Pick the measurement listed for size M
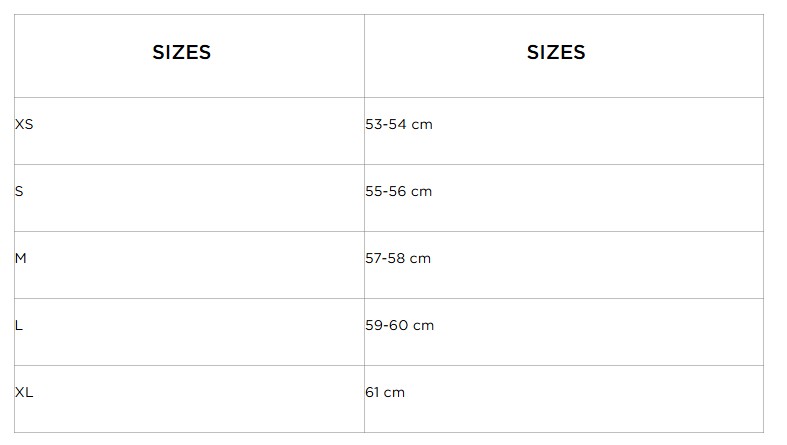Viewport: 787px width, 445px height. coord(398,258)
